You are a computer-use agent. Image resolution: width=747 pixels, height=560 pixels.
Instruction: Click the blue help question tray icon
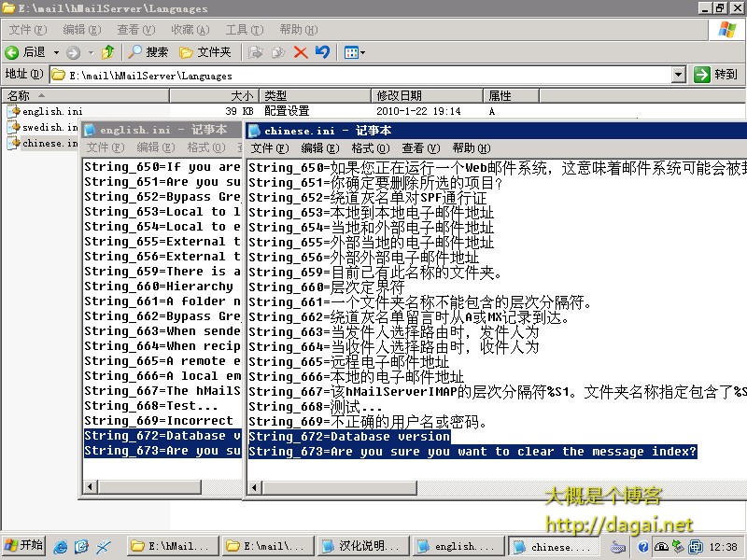[x=642, y=547]
